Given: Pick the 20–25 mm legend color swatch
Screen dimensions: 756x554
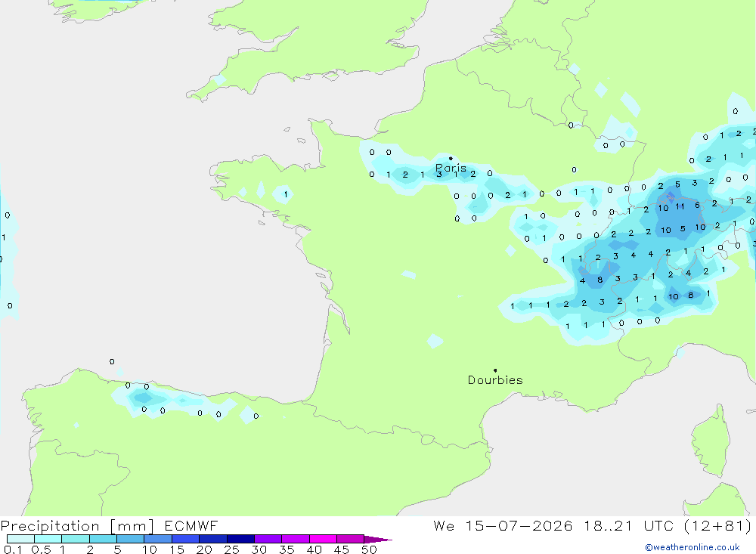Looking at the screenshot, I should click(212, 539).
